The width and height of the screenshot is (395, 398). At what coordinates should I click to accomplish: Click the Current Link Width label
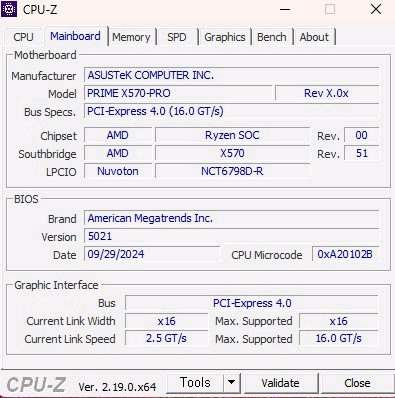(71, 321)
